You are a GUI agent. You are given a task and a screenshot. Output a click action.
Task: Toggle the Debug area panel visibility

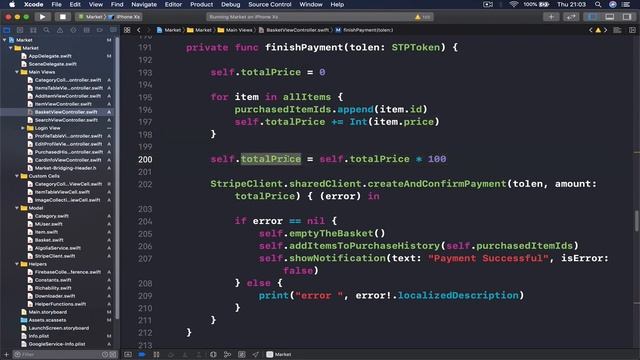(x=610, y=17)
